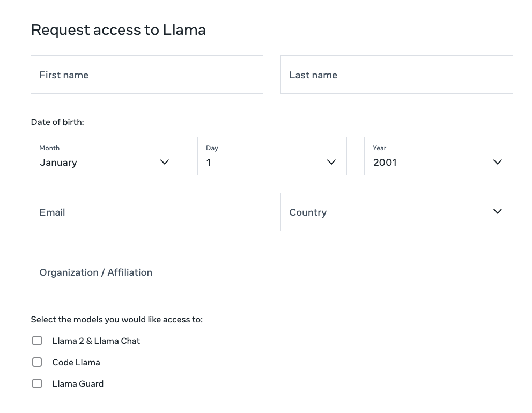Click the 'Llama Guard' label text

coord(78,383)
